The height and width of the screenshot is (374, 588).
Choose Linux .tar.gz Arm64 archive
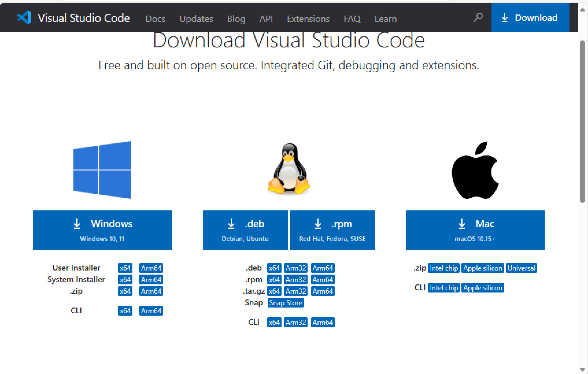coord(323,291)
